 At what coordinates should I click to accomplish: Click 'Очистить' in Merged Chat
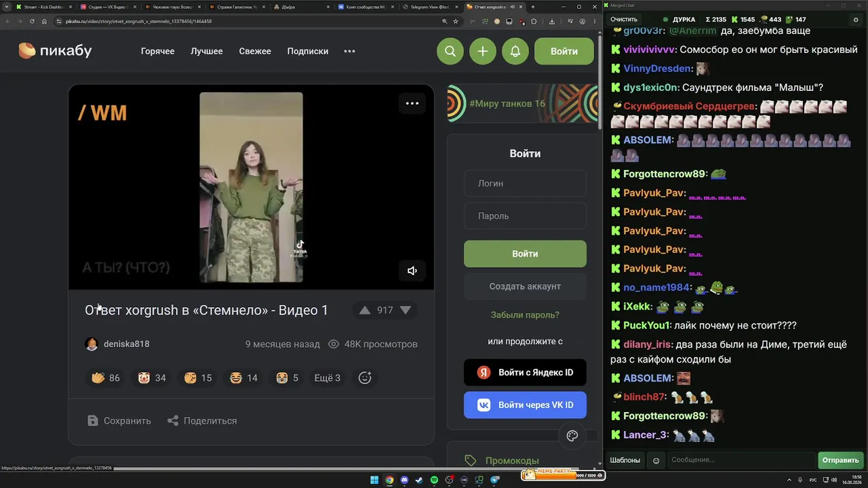coord(624,20)
